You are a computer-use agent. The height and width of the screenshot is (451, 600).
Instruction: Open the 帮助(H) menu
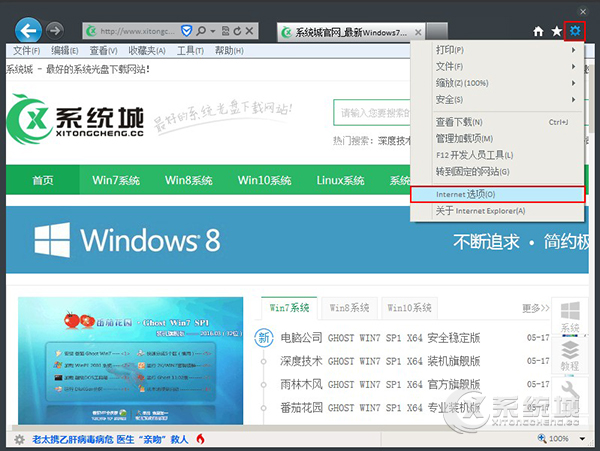(x=229, y=50)
